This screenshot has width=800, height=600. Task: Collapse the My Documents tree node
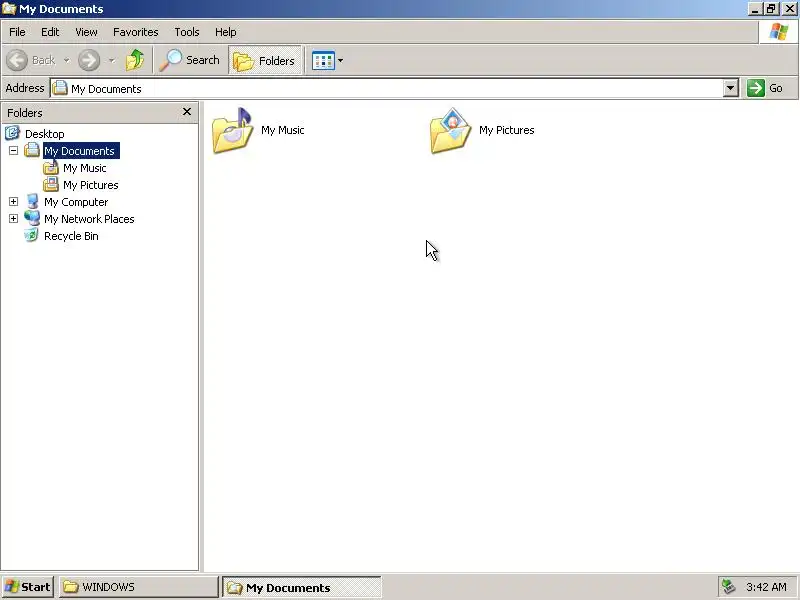pos(14,151)
